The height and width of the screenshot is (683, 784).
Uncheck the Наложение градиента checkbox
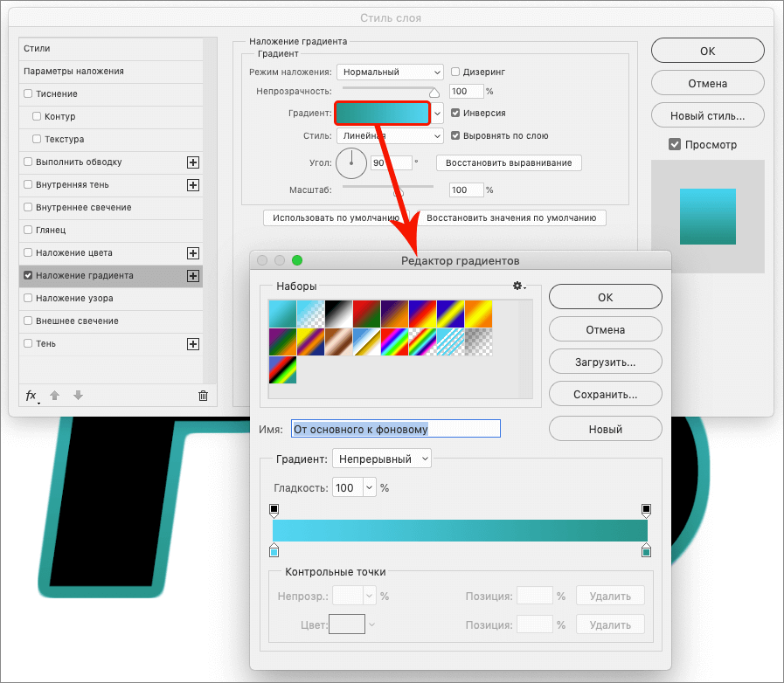(x=28, y=275)
